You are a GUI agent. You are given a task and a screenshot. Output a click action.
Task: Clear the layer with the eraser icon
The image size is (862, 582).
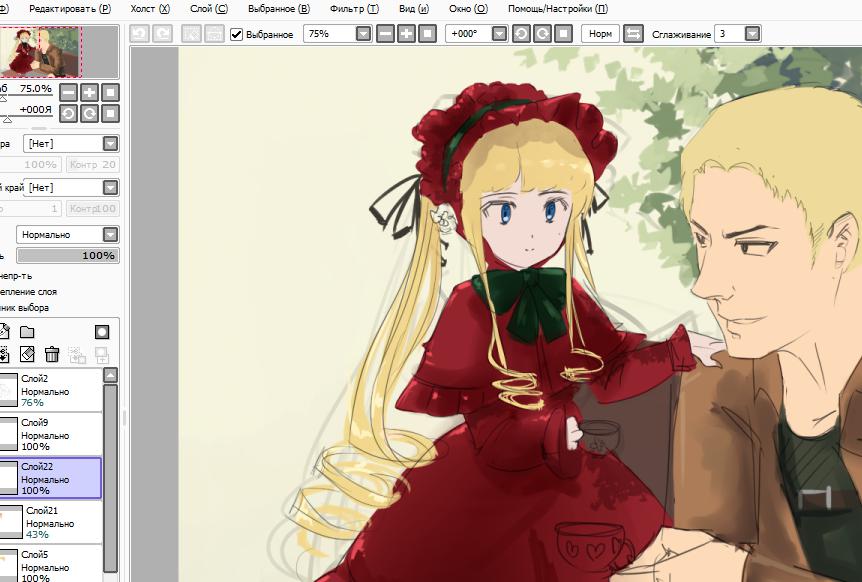[27, 354]
